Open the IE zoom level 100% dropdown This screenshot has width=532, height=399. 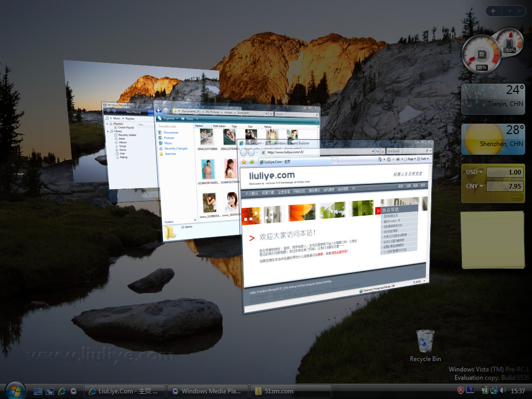420,281
